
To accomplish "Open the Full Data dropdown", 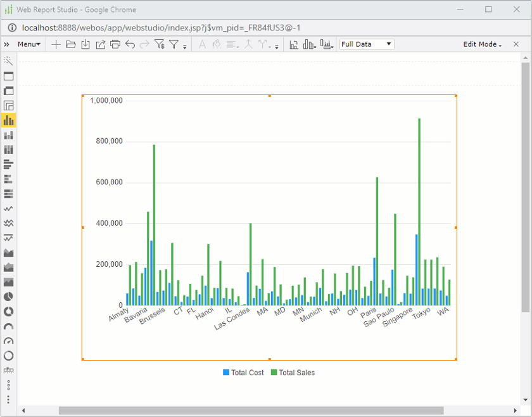I will [x=367, y=44].
